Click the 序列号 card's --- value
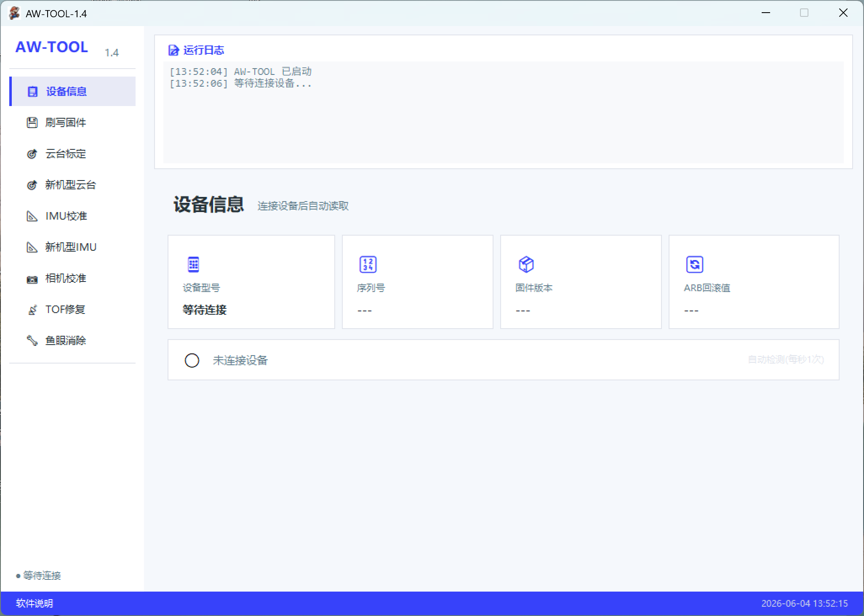 point(365,311)
